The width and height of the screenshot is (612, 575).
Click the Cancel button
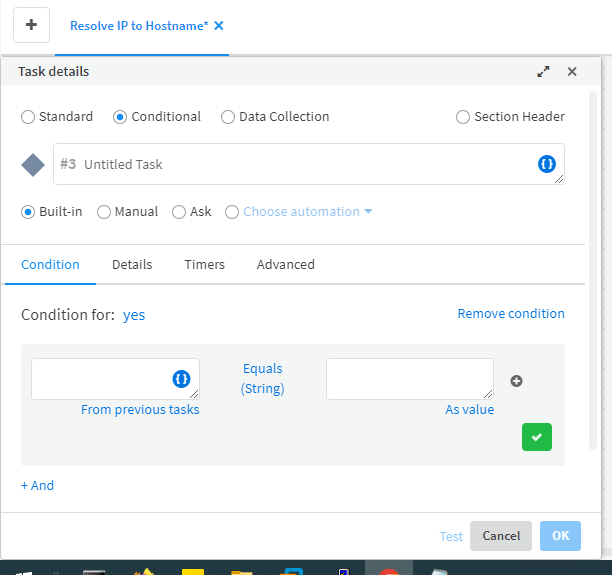(x=501, y=536)
